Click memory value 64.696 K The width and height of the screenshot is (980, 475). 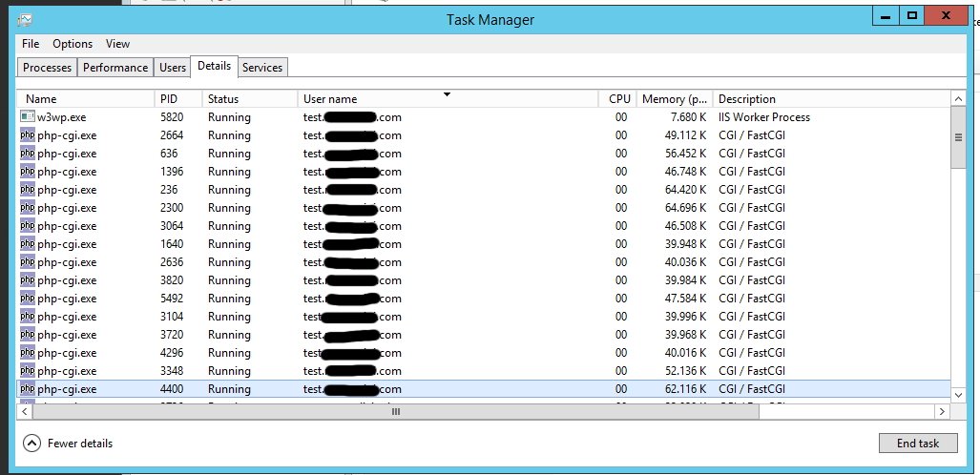point(686,208)
